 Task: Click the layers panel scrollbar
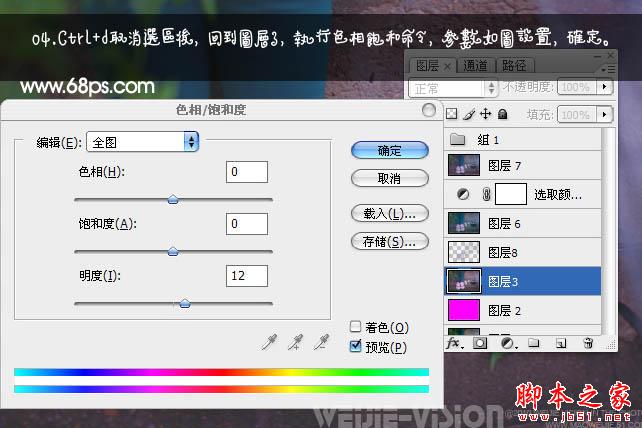coord(608,230)
